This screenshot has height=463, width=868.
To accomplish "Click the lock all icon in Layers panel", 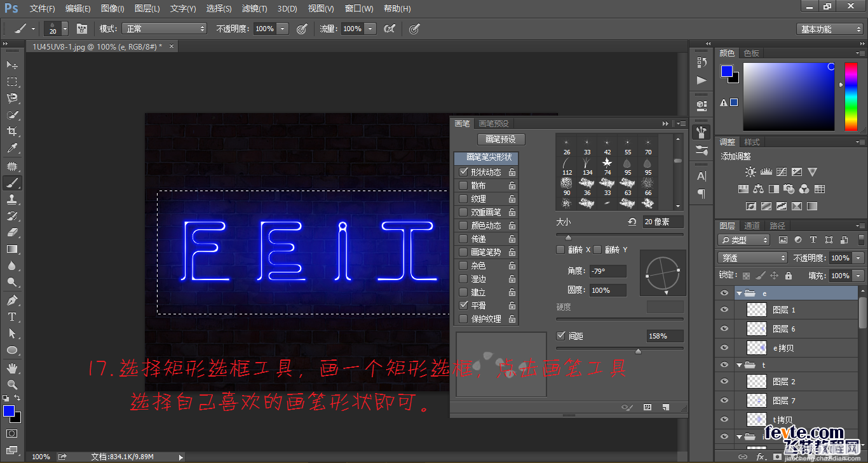I will (789, 276).
